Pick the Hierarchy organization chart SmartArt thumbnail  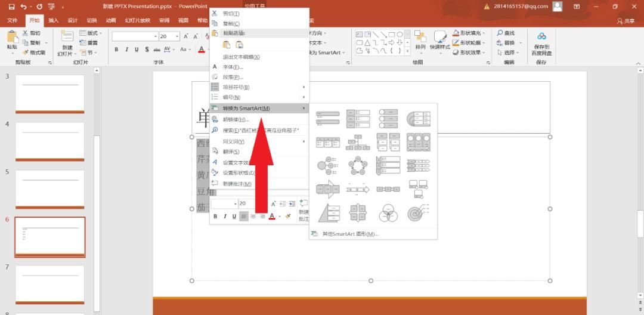[x=358, y=142]
